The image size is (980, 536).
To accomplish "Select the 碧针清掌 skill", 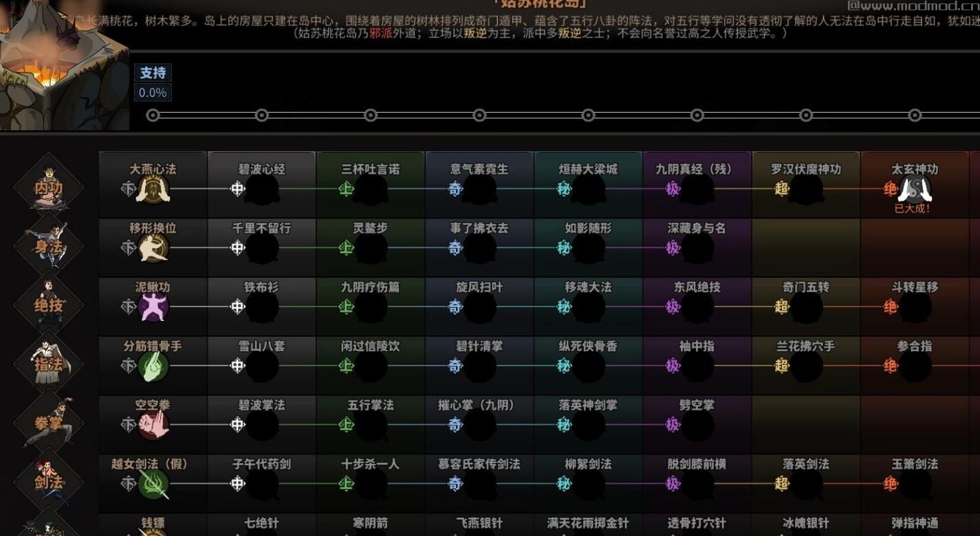I will coord(479,366).
